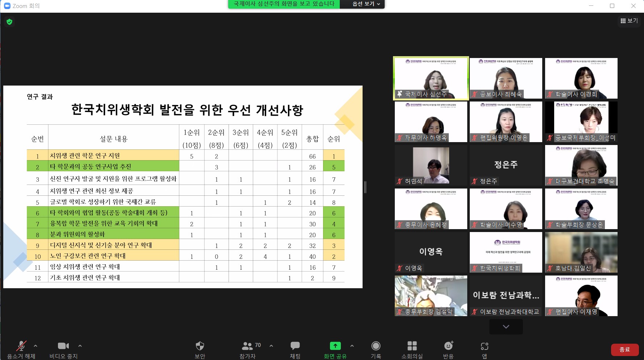Screen dimensions: 644x360
Task: Expand the share screen options caret
Action: 352,346
